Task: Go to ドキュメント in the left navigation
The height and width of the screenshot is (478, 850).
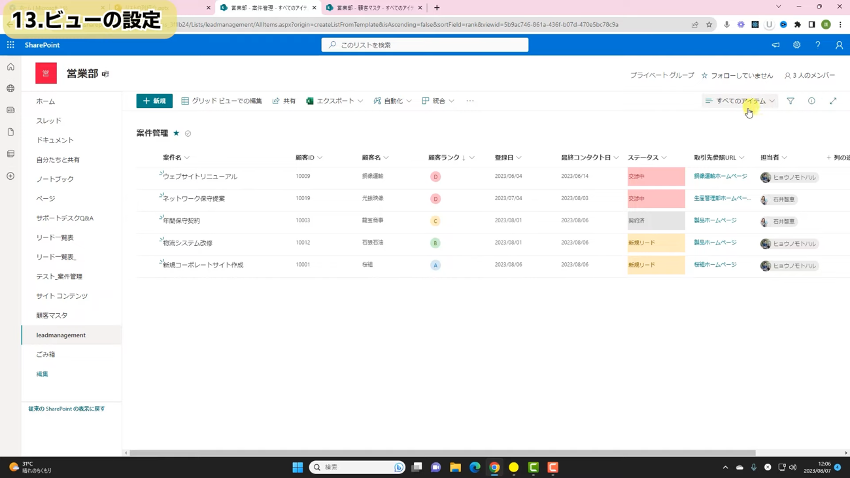Action: click(55, 139)
